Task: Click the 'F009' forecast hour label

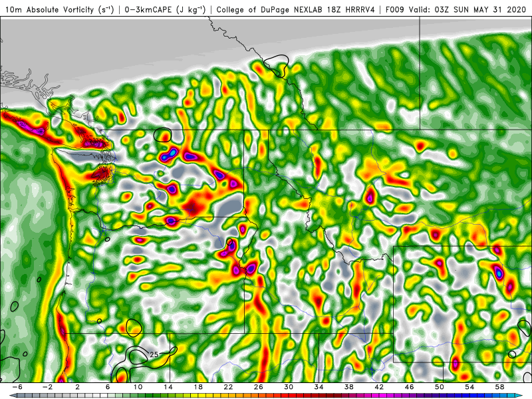Action: click(x=394, y=9)
